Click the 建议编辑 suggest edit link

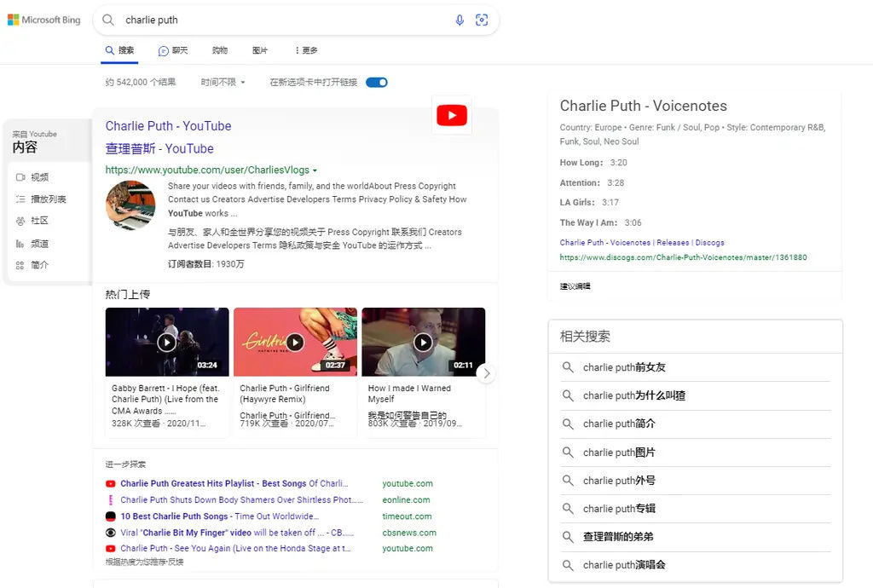click(575, 286)
